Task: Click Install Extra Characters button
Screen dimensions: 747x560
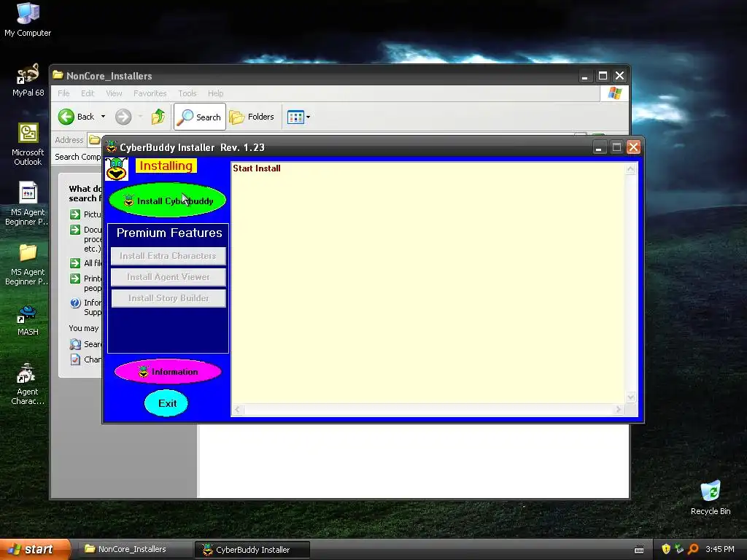Action: pos(169,256)
